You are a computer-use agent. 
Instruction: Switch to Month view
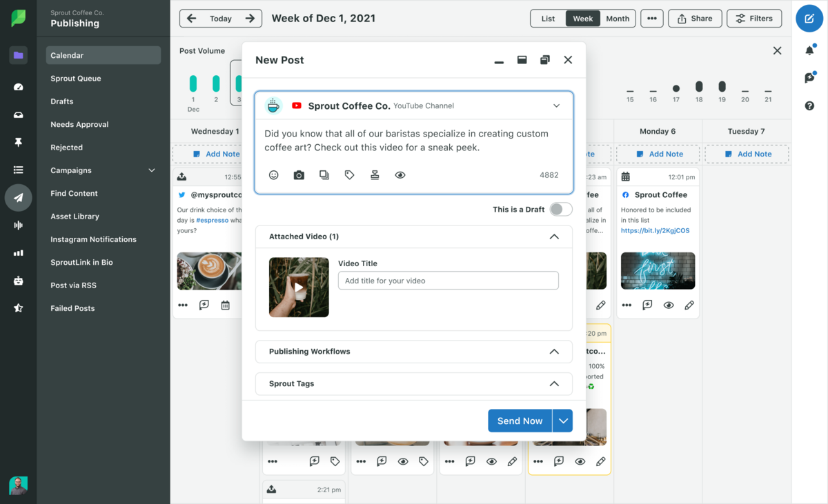pos(618,19)
